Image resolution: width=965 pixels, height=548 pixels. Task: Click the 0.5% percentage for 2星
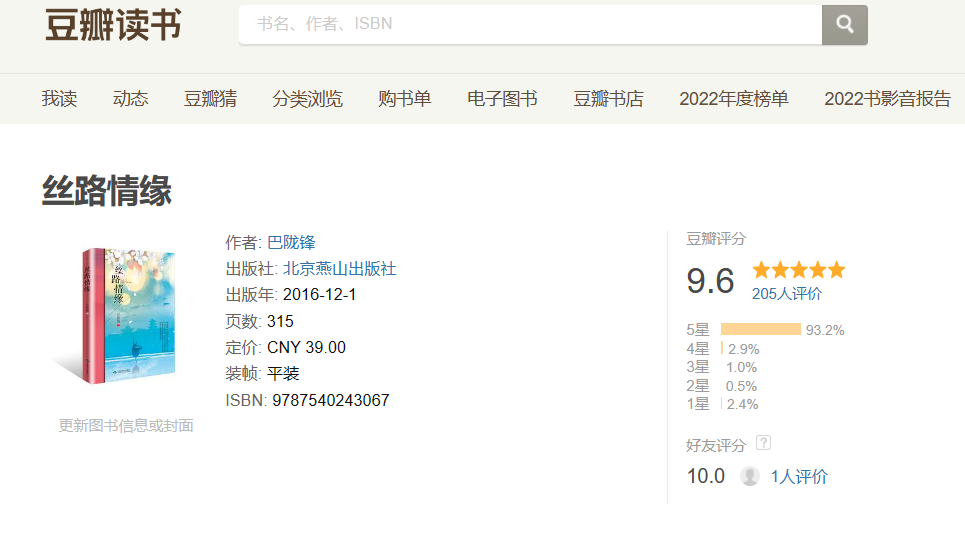tap(741, 386)
